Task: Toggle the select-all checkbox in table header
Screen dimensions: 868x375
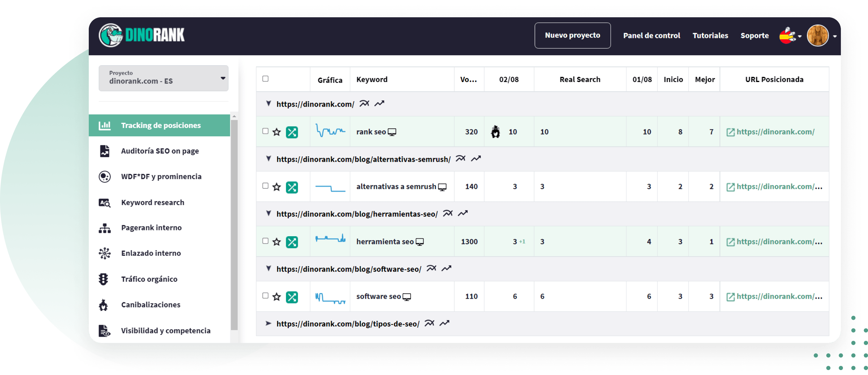Action: click(265, 79)
